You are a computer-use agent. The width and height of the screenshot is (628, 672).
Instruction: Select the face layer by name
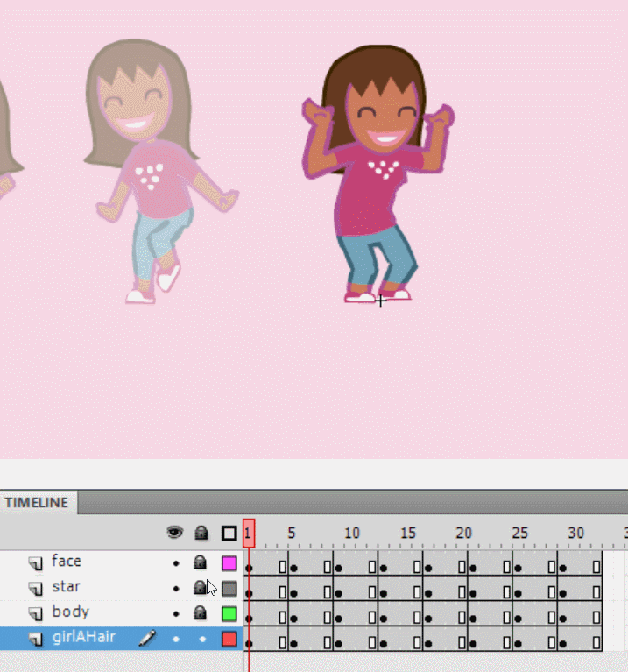67,562
